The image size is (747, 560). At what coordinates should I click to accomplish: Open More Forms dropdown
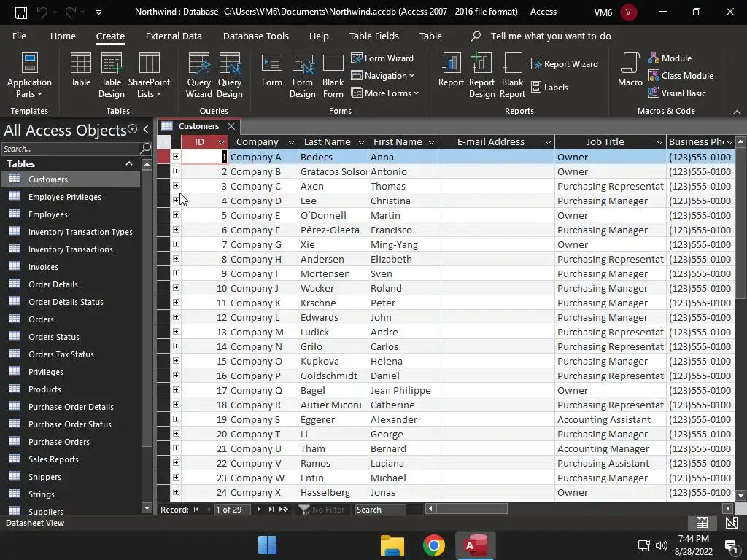pos(385,93)
